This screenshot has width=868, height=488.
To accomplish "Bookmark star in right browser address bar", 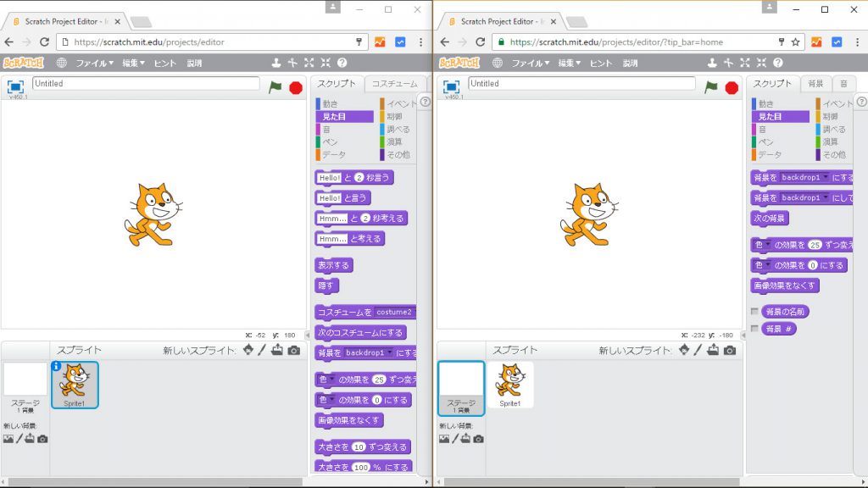I will (795, 42).
